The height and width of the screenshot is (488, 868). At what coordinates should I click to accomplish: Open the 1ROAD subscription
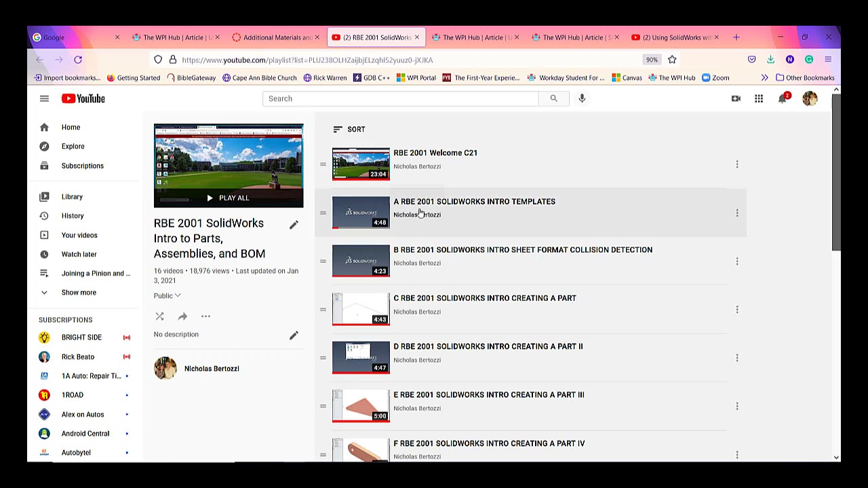(x=73, y=395)
